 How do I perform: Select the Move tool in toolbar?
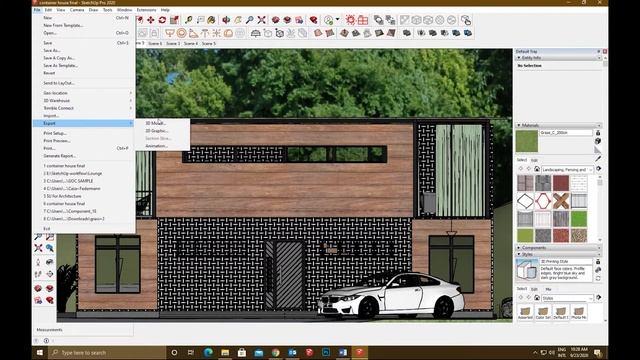[x=151, y=20]
